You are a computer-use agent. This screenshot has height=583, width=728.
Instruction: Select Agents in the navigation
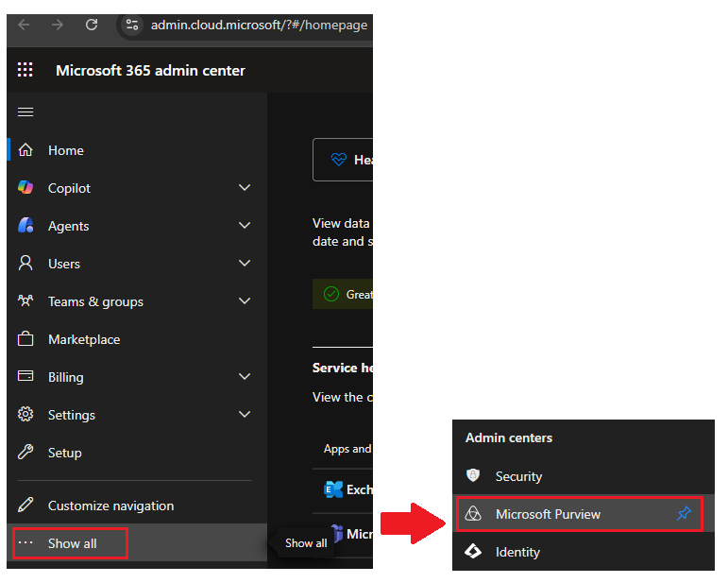[x=68, y=226]
